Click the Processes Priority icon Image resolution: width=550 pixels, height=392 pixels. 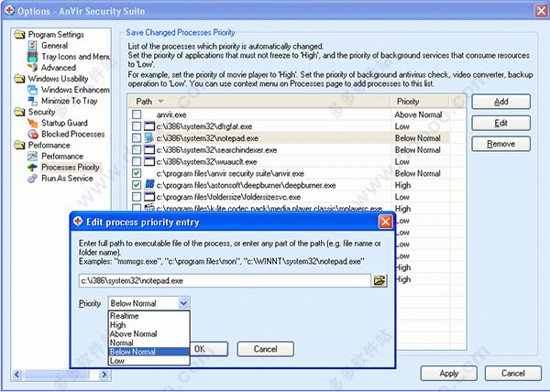tap(33, 168)
